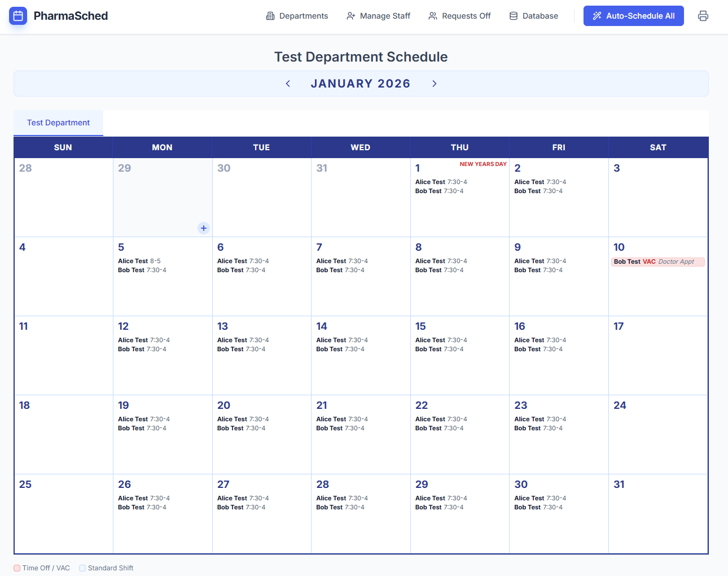Viewport: 728px width, 576px height.
Task: Click the Database cylinder icon
Action: pyautogui.click(x=514, y=16)
